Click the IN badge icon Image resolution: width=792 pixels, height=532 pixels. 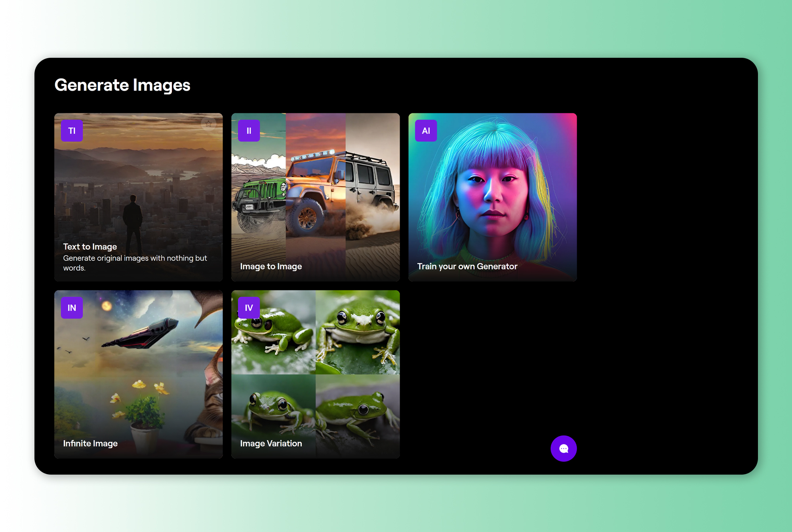coord(72,308)
